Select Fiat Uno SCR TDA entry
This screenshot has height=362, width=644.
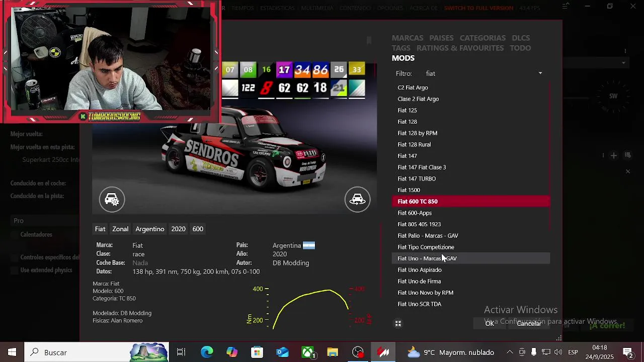coord(471,304)
